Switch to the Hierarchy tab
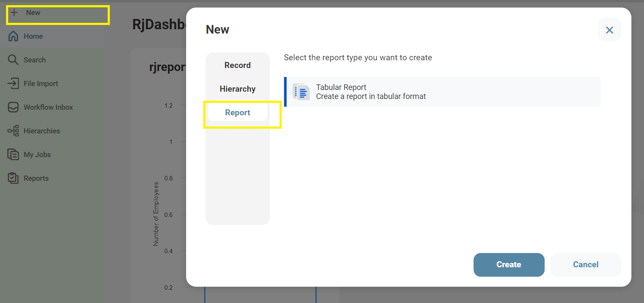This screenshot has height=303, width=644. tap(237, 89)
